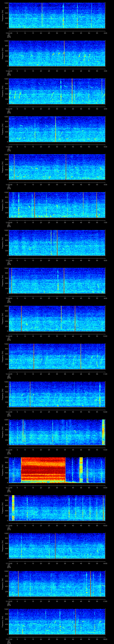114x644 pixels.
Task: Click the '12:17:00' start time label
Action: 9,639
